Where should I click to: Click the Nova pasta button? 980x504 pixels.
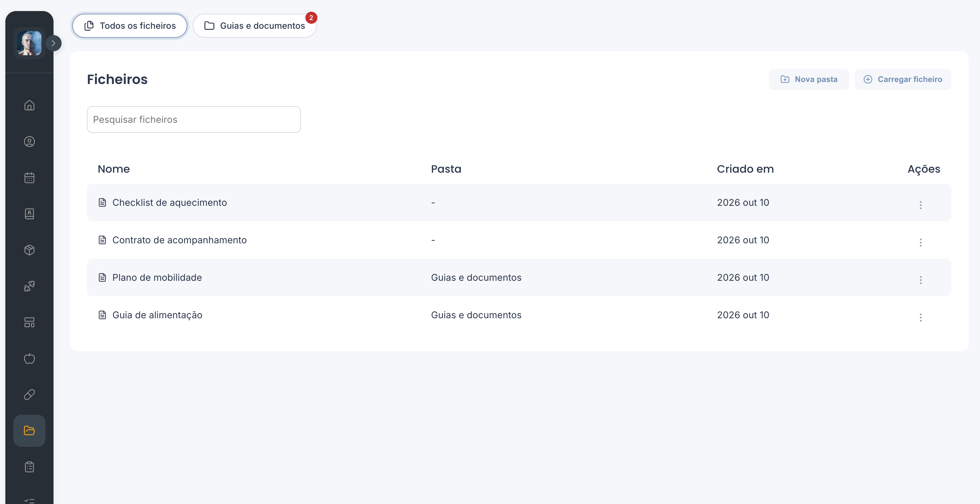[x=809, y=79]
